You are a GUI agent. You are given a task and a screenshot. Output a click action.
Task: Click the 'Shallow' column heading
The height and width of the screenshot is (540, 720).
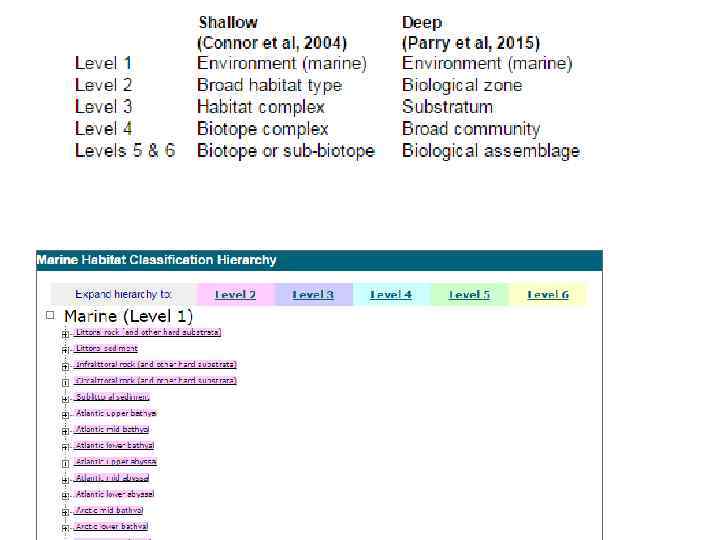point(228,22)
